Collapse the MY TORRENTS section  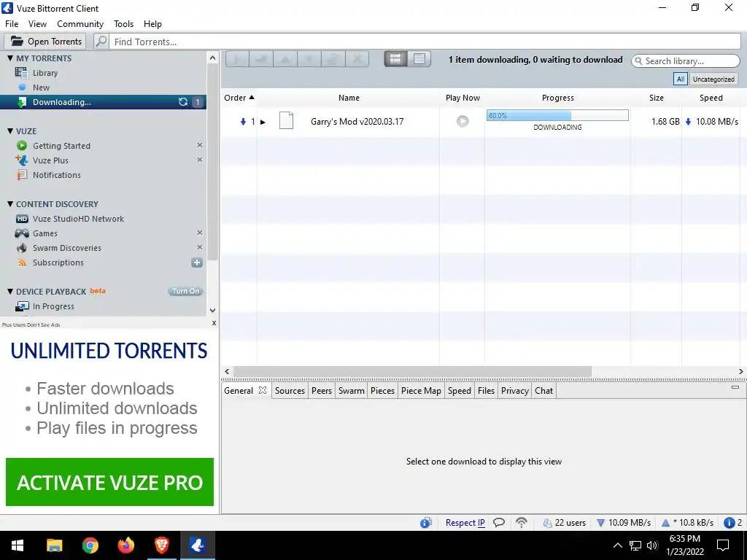point(10,58)
